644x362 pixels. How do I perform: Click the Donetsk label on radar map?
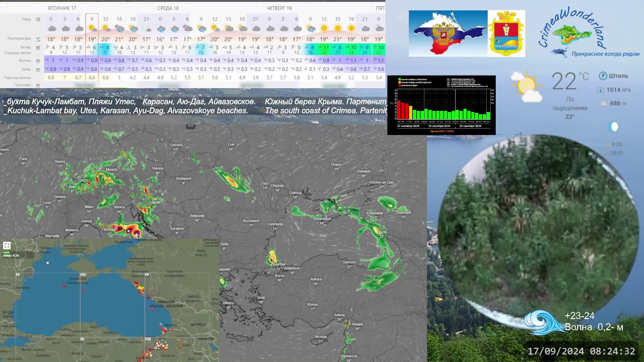[x=364, y=171]
